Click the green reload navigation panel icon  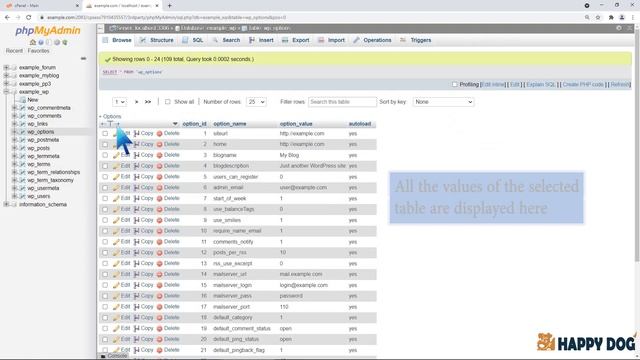pos(65,42)
